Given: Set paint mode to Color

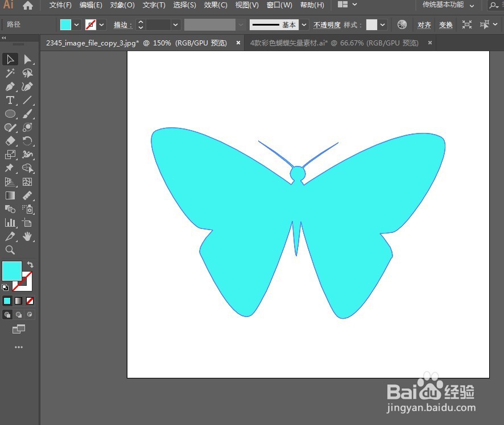Looking at the screenshot, I should [7, 301].
